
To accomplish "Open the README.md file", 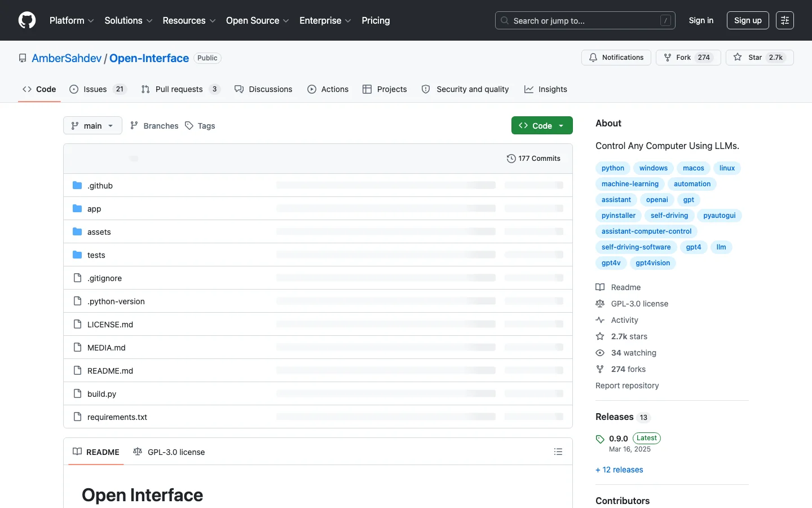I will [x=110, y=370].
